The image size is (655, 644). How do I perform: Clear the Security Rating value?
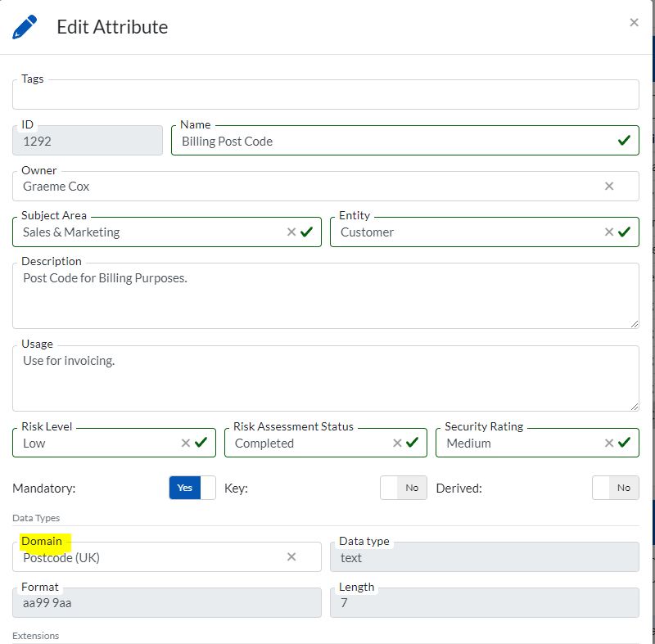tap(609, 444)
